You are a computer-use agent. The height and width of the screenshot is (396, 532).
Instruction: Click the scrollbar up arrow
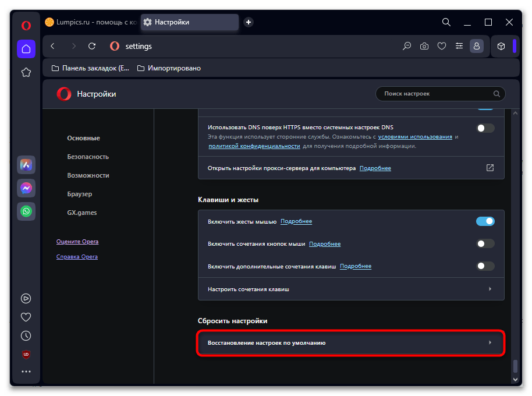click(515, 114)
